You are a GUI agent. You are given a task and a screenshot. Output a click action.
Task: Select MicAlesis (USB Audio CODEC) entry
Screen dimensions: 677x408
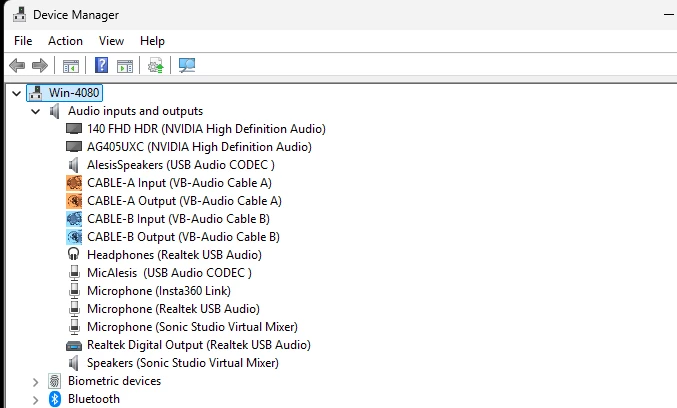(x=169, y=273)
